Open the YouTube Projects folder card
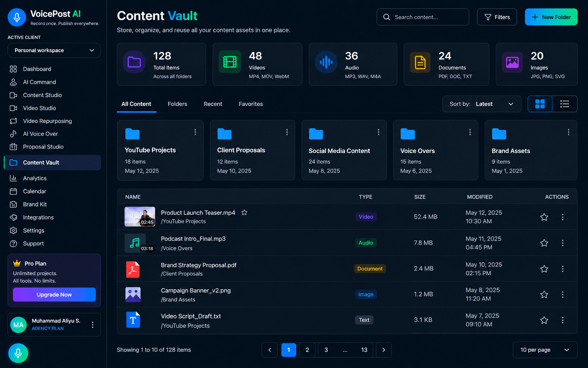The width and height of the screenshot is (588, 368). [160, 150]
